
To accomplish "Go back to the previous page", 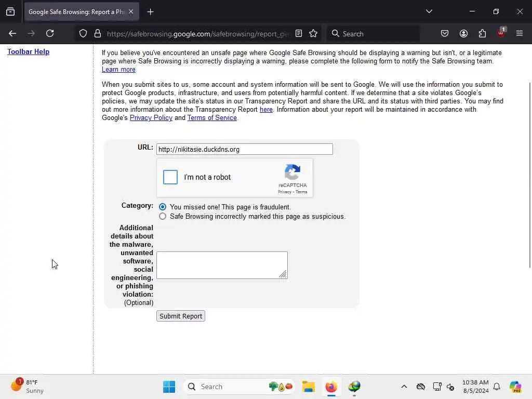I will [12, 34].
